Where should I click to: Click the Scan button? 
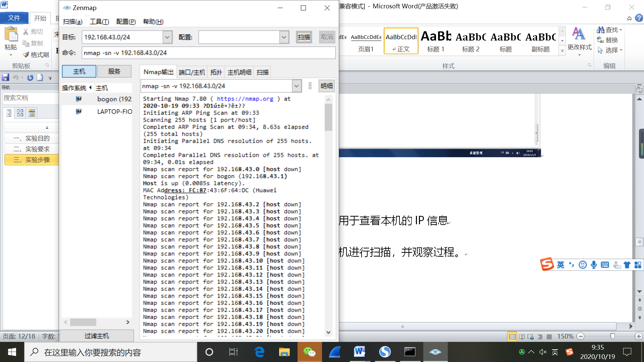point(304,37)
